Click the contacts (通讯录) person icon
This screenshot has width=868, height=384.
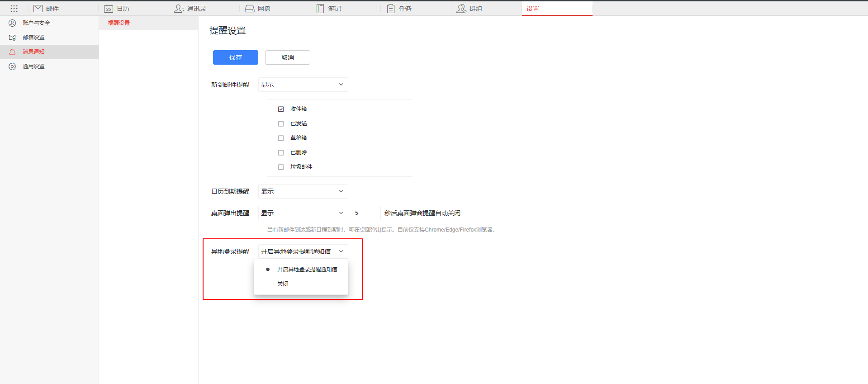point(179,9)
